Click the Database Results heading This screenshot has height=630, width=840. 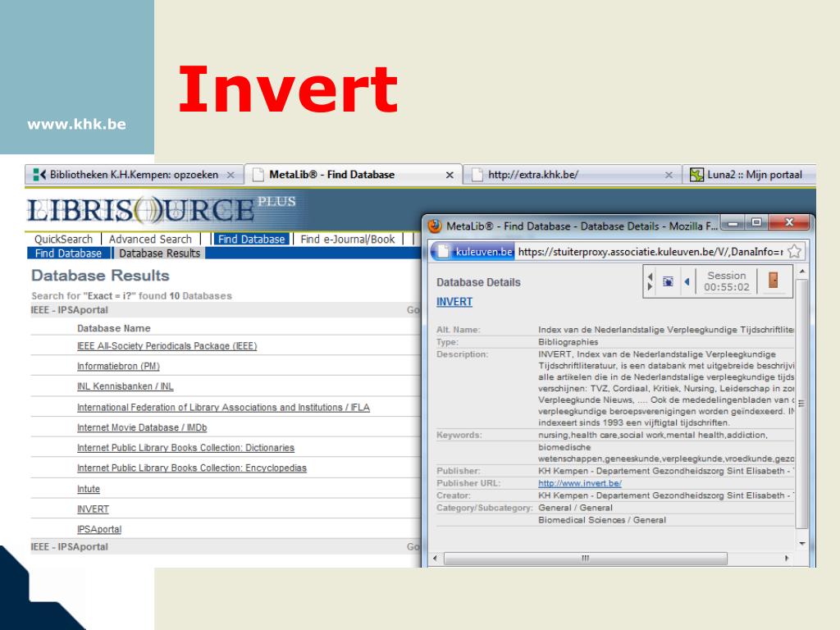pyautogui.click(x=100, y=276)
